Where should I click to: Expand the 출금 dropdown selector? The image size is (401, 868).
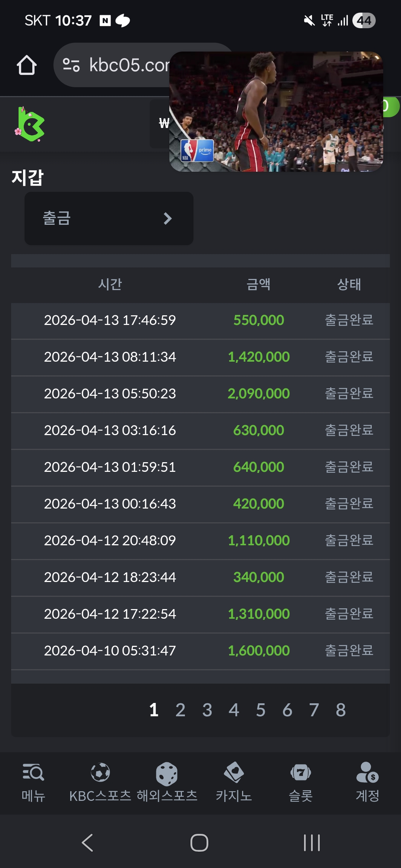(x=109, y=218)
